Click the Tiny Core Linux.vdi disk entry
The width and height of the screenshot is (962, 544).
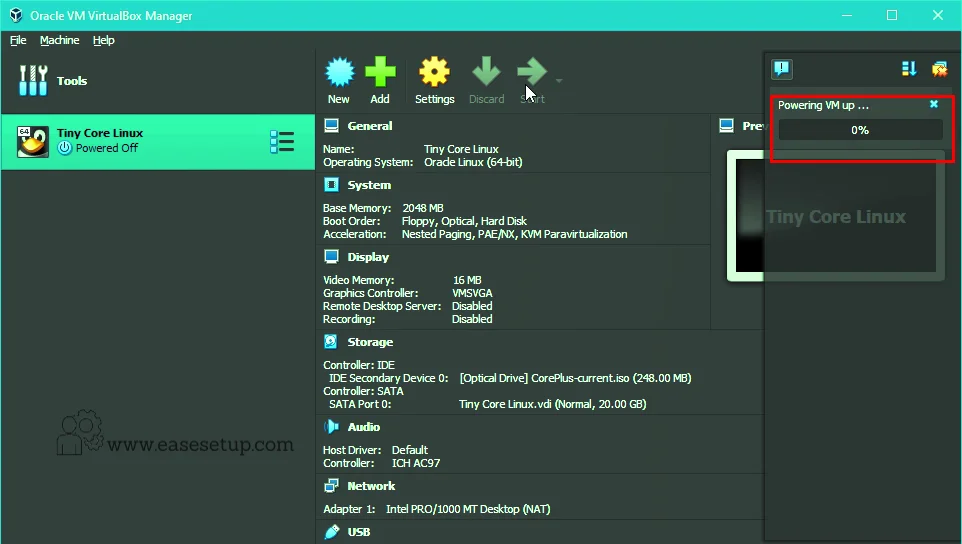tap(552, 404)
